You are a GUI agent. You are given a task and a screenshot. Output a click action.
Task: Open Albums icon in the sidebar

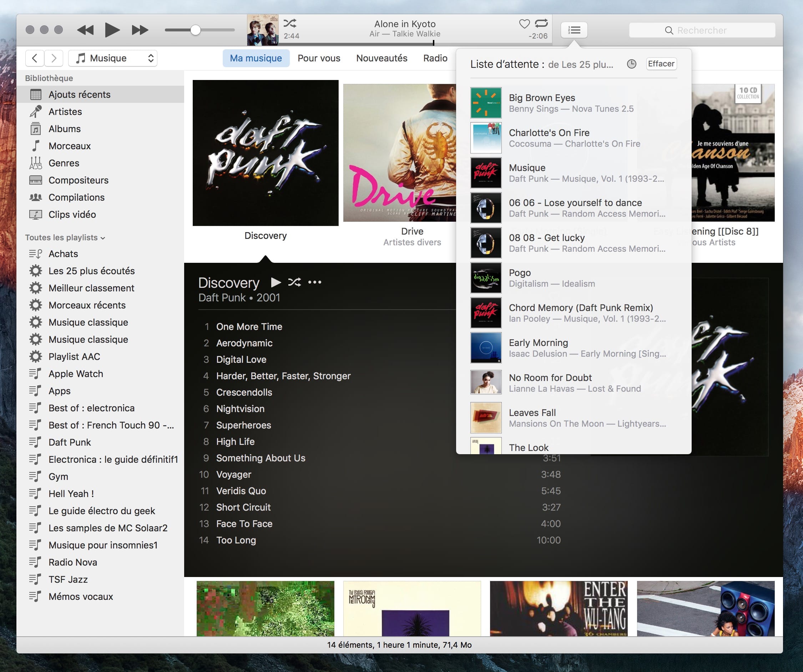[x=36, y=129]
